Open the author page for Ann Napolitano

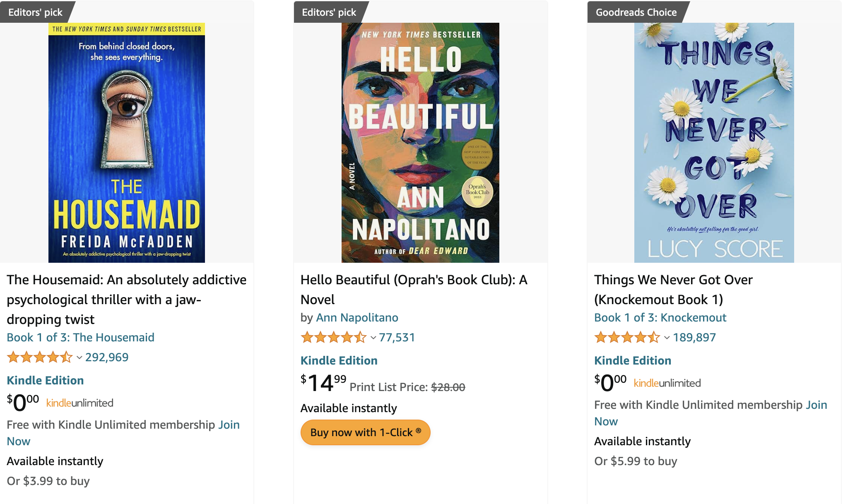[357, 317]
